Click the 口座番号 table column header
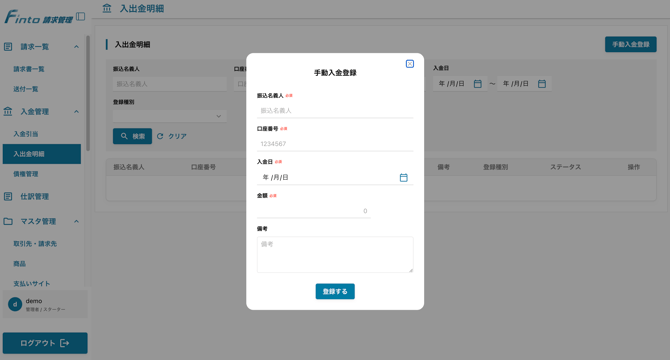Image resolution: width=670 pixels, height=360 pixels. tap(203, 167)
